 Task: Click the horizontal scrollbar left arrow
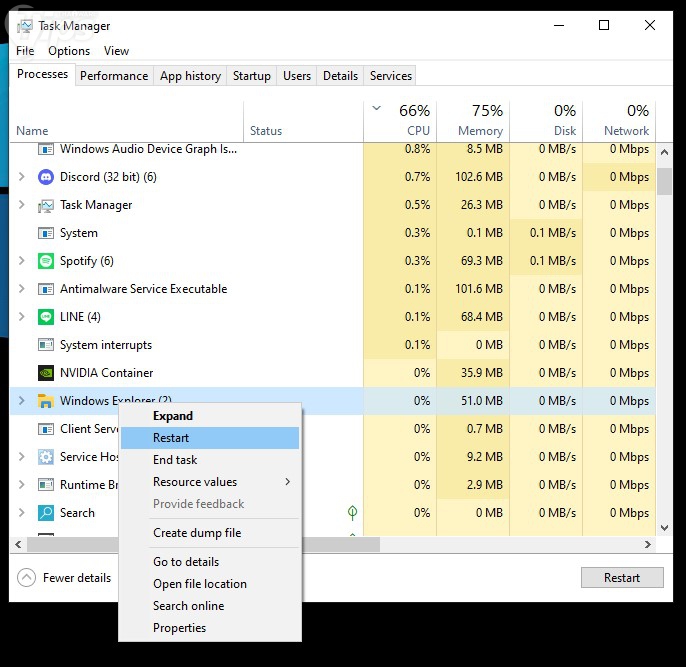[x=18, y=545]
